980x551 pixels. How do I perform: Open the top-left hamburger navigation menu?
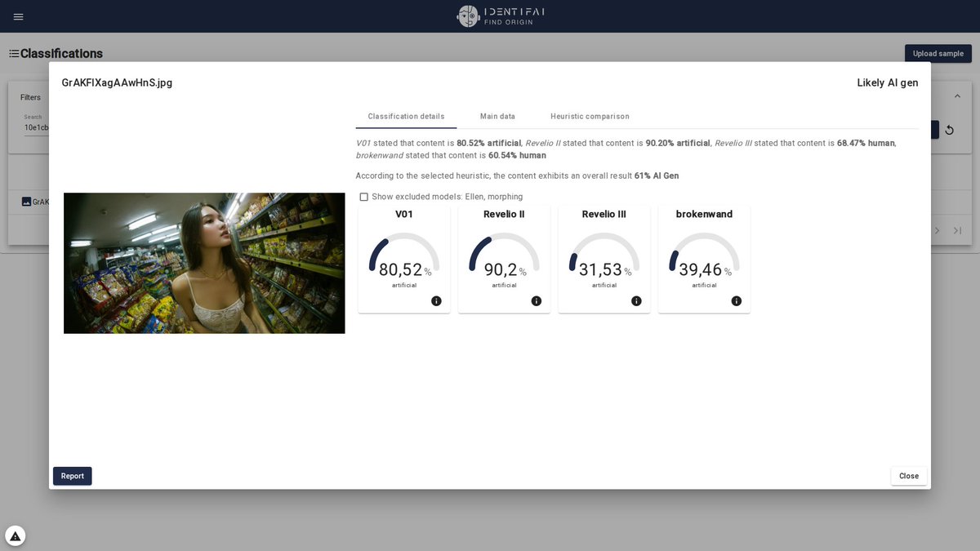[18, 16]
